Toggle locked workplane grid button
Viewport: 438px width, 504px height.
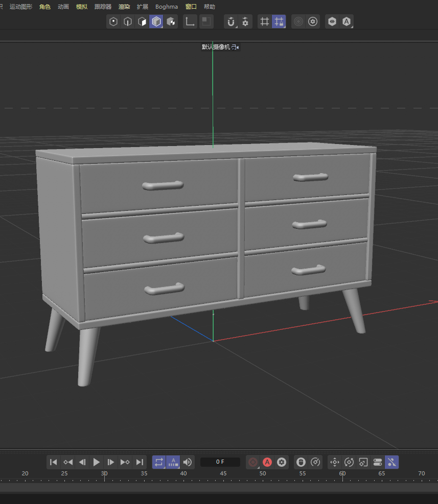pos(279,21)
